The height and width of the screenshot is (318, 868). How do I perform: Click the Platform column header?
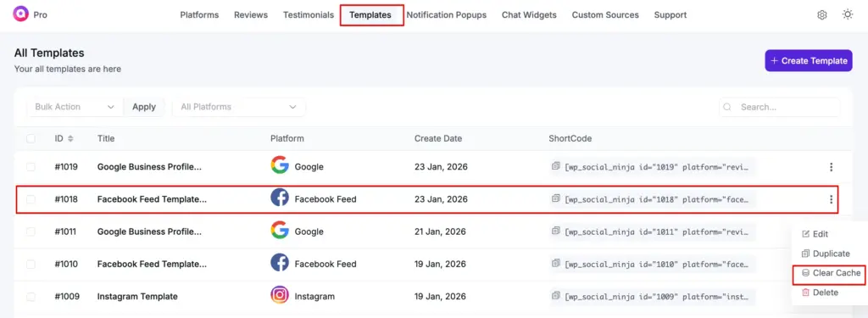tap(287, 138)
